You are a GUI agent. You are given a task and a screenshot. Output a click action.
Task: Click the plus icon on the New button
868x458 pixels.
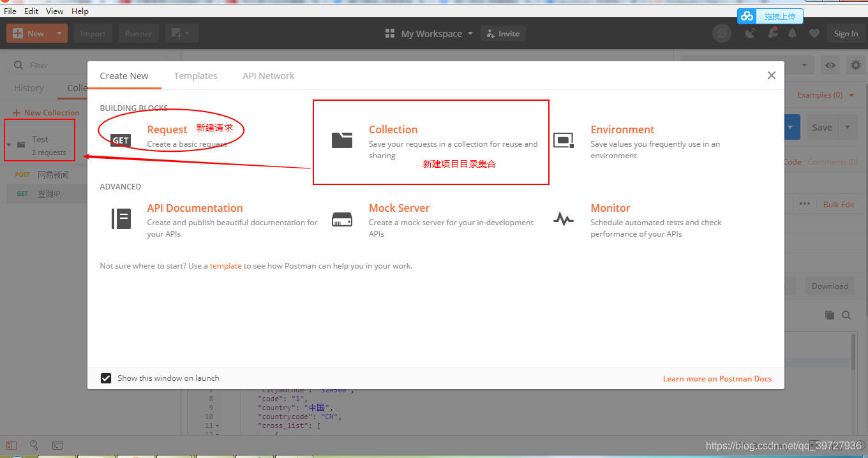[18, 33]
